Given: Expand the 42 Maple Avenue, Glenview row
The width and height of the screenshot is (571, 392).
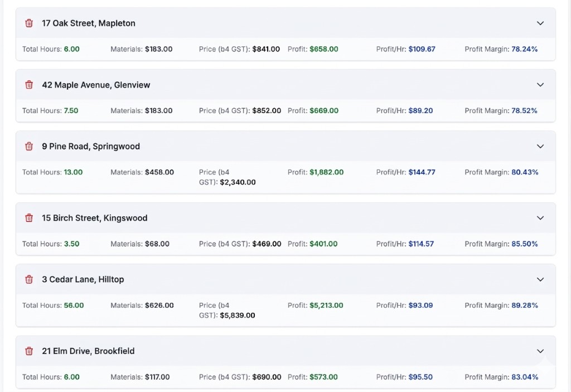Looking at the screenshot, I should pyautogui.click(x=540, y=85).
